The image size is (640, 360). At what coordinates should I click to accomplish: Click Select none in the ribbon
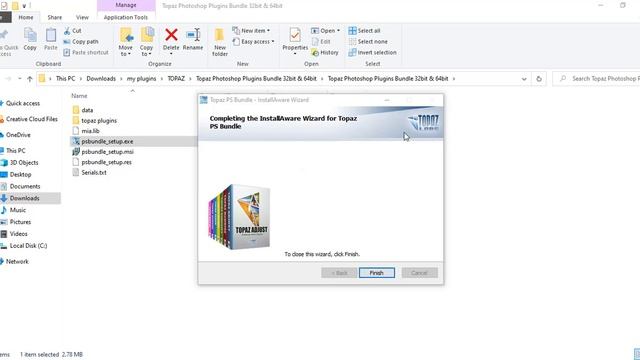[368, 42]
